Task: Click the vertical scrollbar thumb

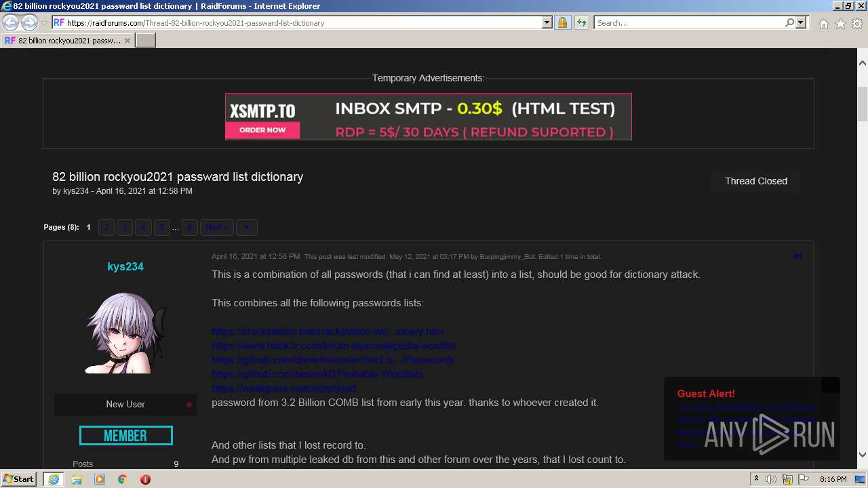Action: (863, 104)
